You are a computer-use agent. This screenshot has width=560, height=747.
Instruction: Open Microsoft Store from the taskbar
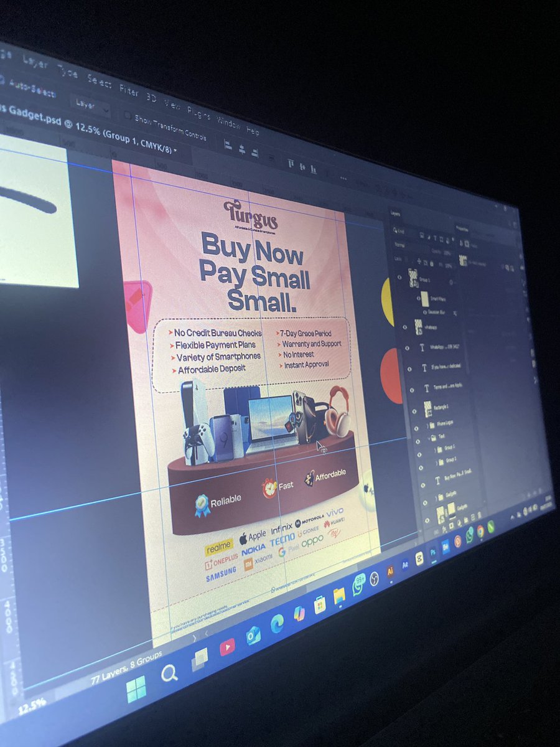click(x=320, y=604)
